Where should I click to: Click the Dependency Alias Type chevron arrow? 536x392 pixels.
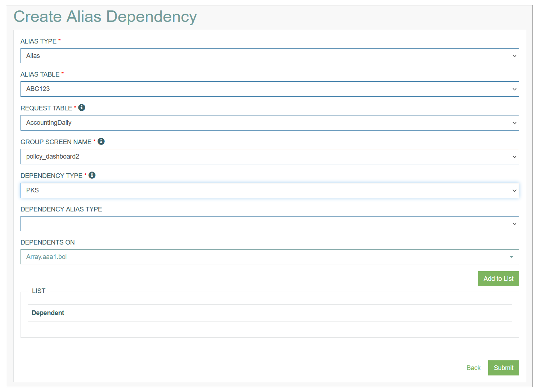click(x=514, y=224)
